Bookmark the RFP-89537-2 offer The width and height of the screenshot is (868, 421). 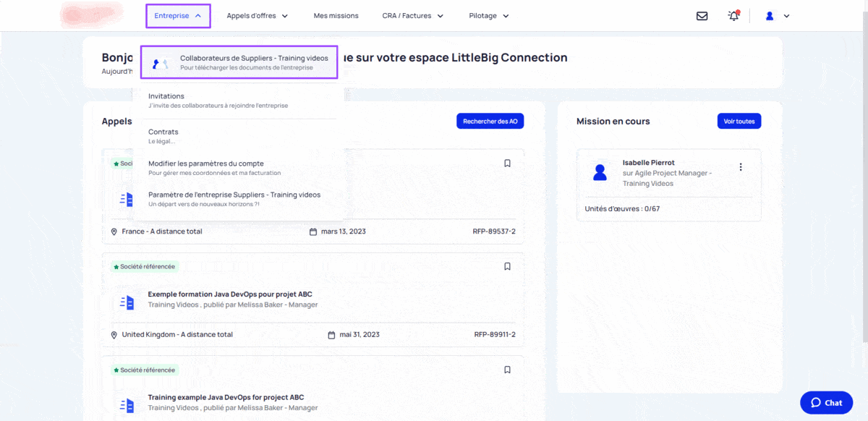[507, 163]
